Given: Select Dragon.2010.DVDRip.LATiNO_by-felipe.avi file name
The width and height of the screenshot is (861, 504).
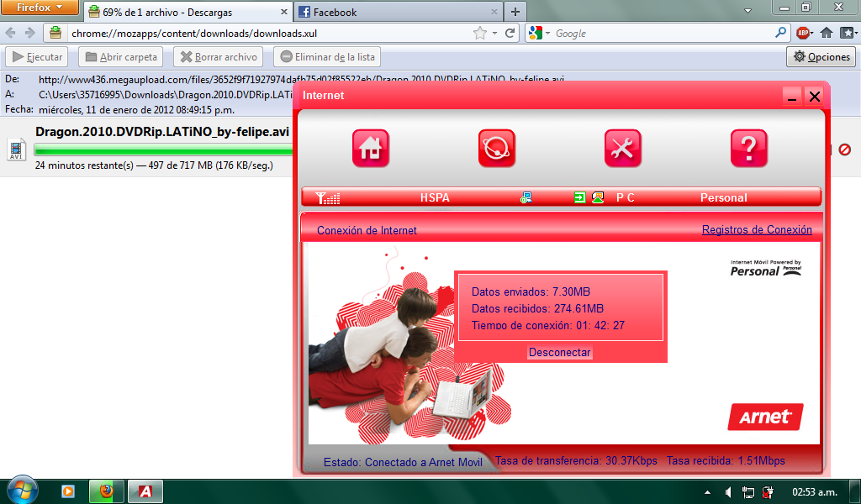Looking at the screenshot, I should pyautogui.click(x=162, y=132).
